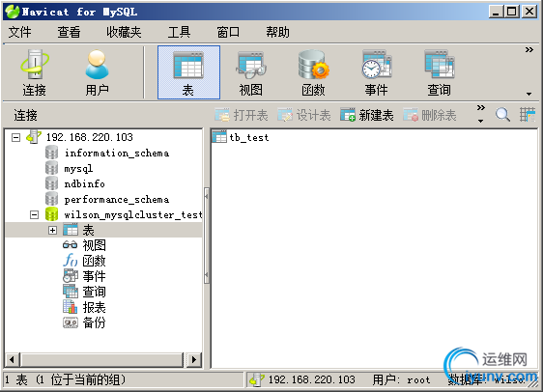
Task: Select 备份 node in the tree
Action: (x=94, y=322)
